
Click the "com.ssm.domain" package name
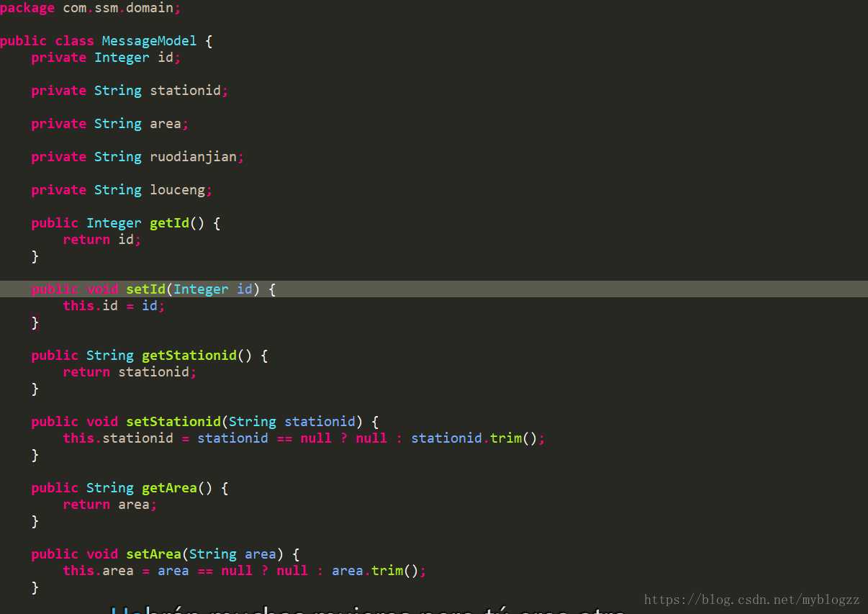tap(118, 8)
